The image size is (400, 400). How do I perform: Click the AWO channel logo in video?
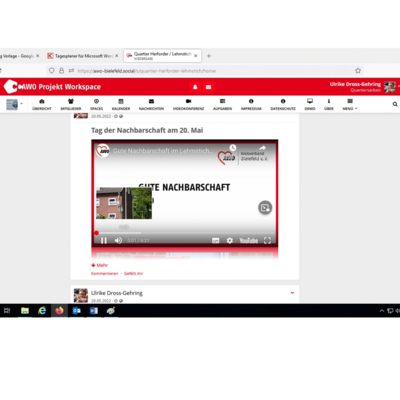point(103,151)
